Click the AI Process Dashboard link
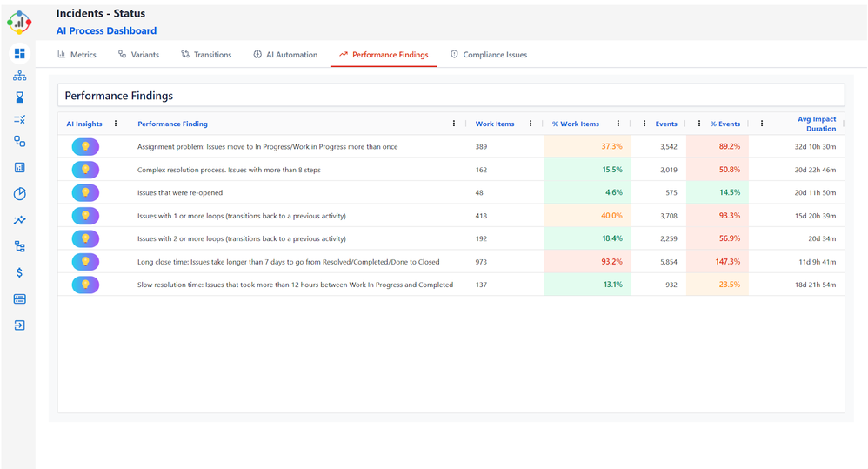 [106, 30]
